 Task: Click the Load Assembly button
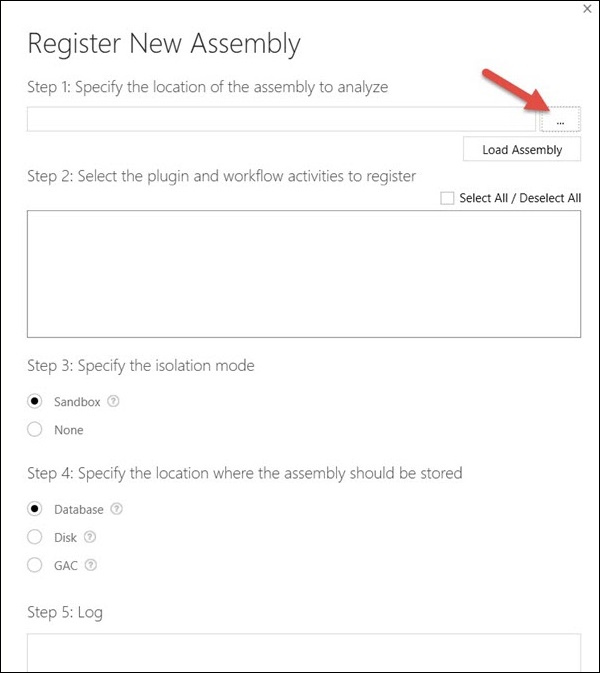click(522, 149)
